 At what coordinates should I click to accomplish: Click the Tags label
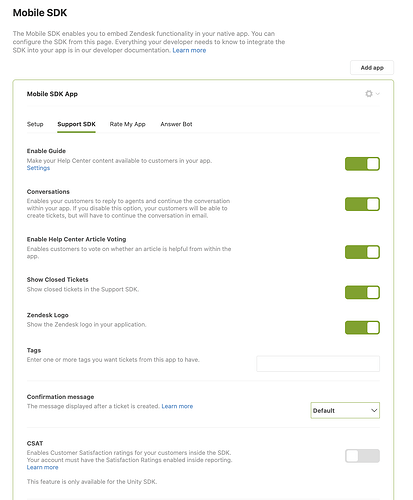coord(34,350)
